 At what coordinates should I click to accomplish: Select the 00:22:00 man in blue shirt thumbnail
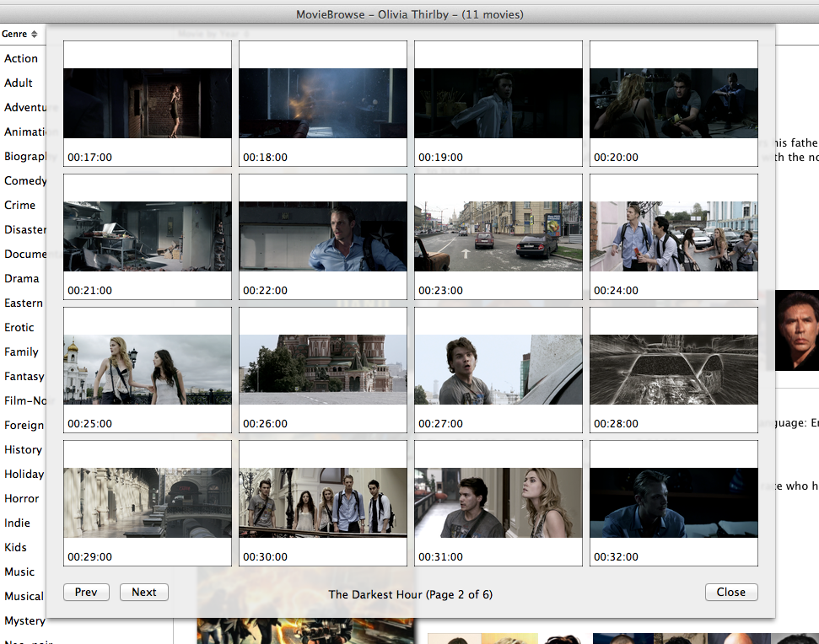click(323, 236)
